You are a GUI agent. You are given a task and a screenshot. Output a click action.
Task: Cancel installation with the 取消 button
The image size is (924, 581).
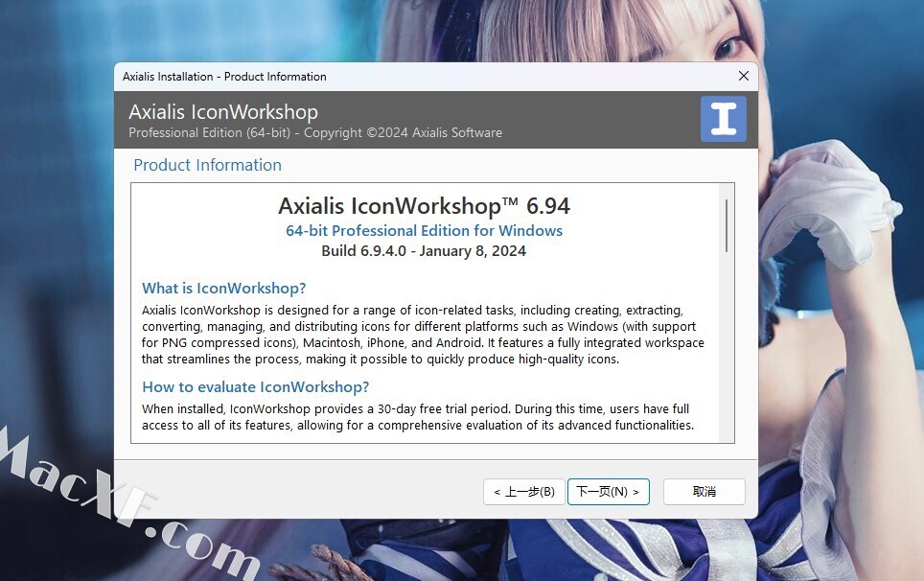pyautogui.click(x=705, y=492)
